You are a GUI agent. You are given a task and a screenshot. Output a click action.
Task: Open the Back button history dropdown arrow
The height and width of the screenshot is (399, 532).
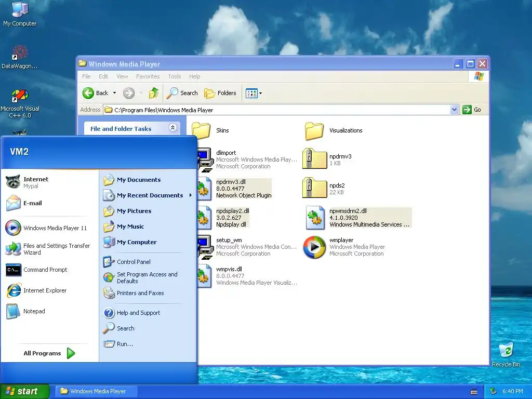(x=115, y=93)
